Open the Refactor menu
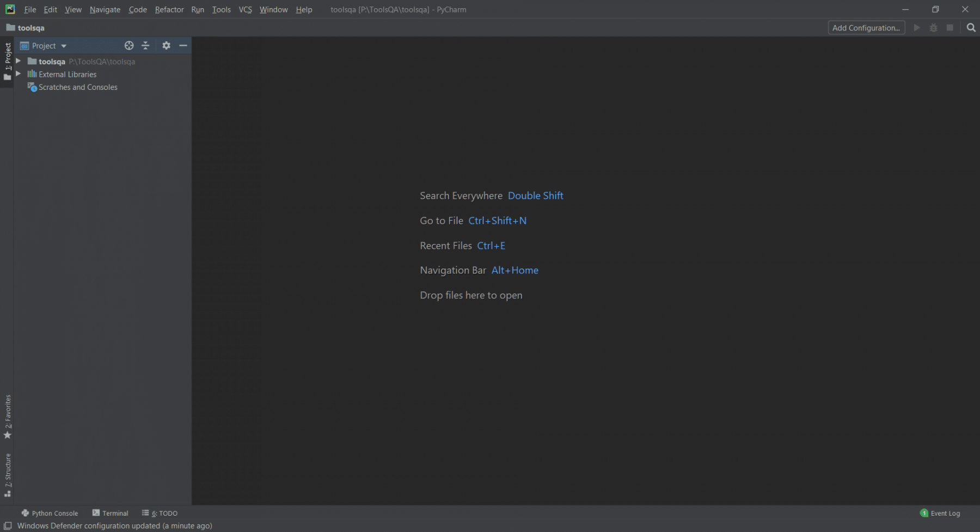 169,9
